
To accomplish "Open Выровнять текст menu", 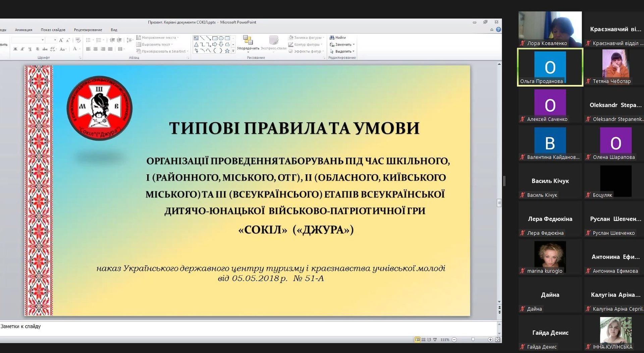I will [155, 44].
